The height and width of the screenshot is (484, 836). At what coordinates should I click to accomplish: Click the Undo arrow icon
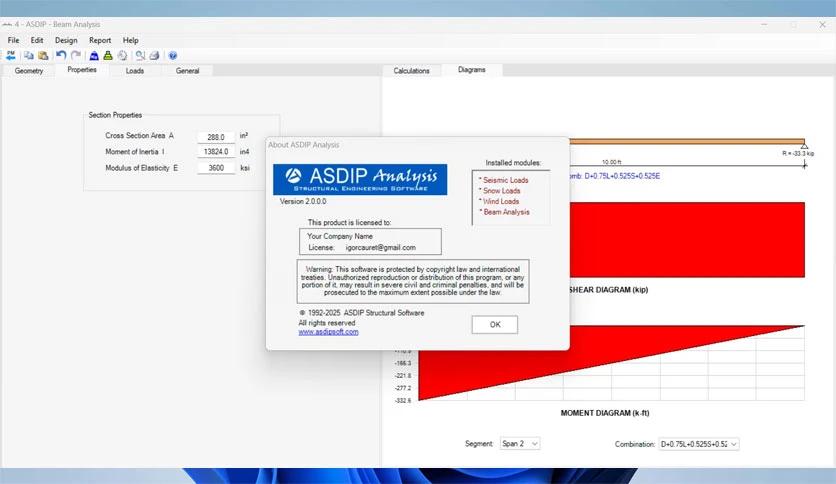click(x=61, y=56)
